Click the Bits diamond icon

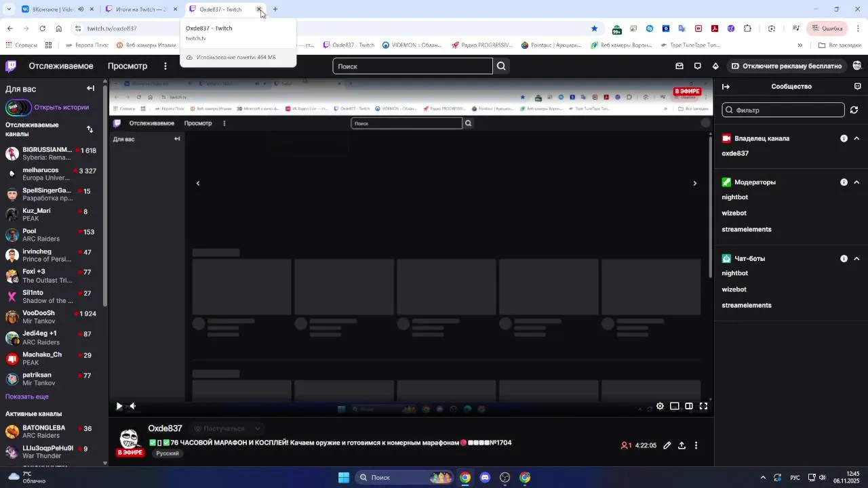click(x=715, y=66)
